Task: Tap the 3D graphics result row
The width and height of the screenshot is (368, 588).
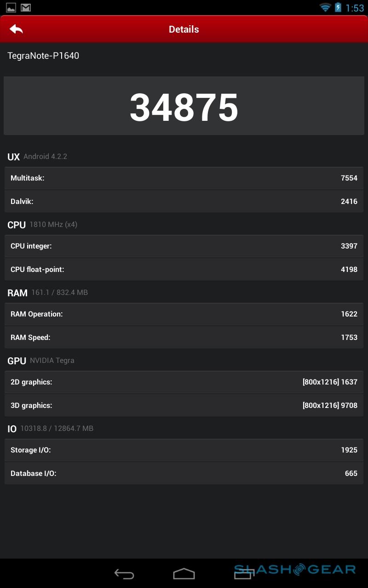Action: (x=184, y=406)
